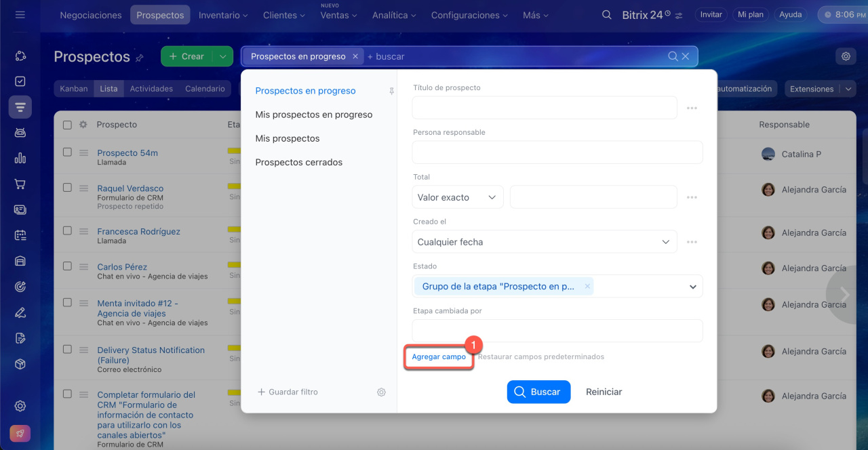Open the 'Valor exacto' dropdown
This screenshot has height=450, width=868.
point(458,197)
